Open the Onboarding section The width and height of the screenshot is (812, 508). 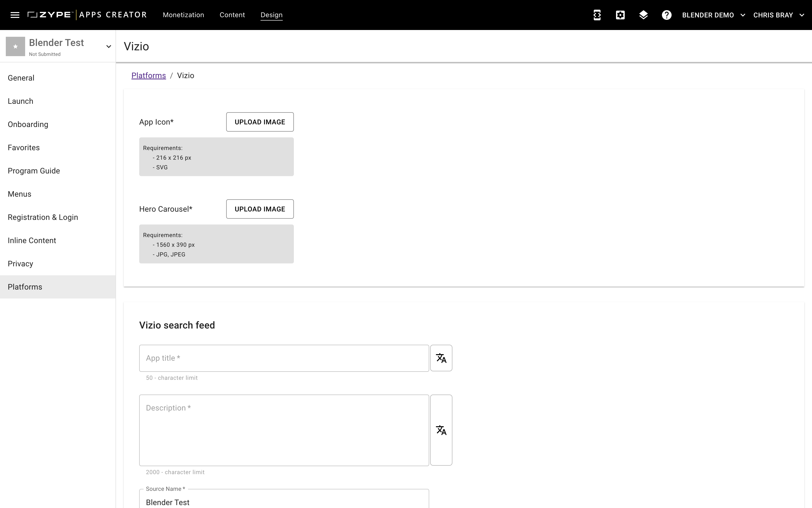[x=58, y=124]
